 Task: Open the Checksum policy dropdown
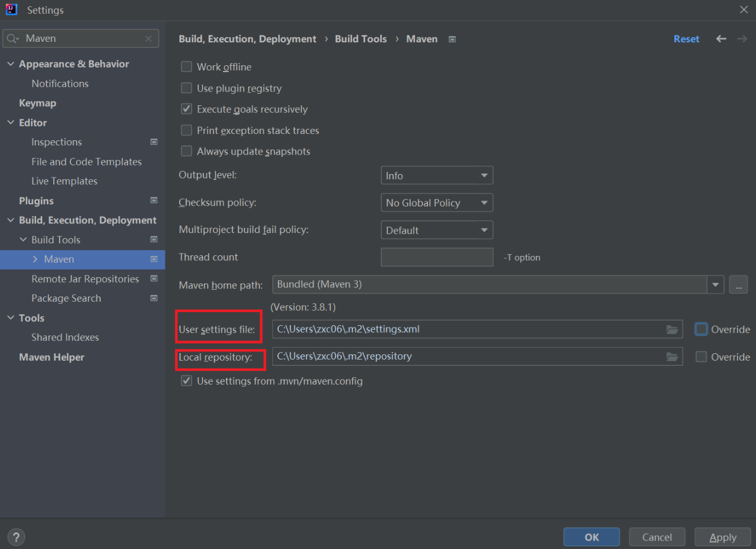(x=437, y=203)
